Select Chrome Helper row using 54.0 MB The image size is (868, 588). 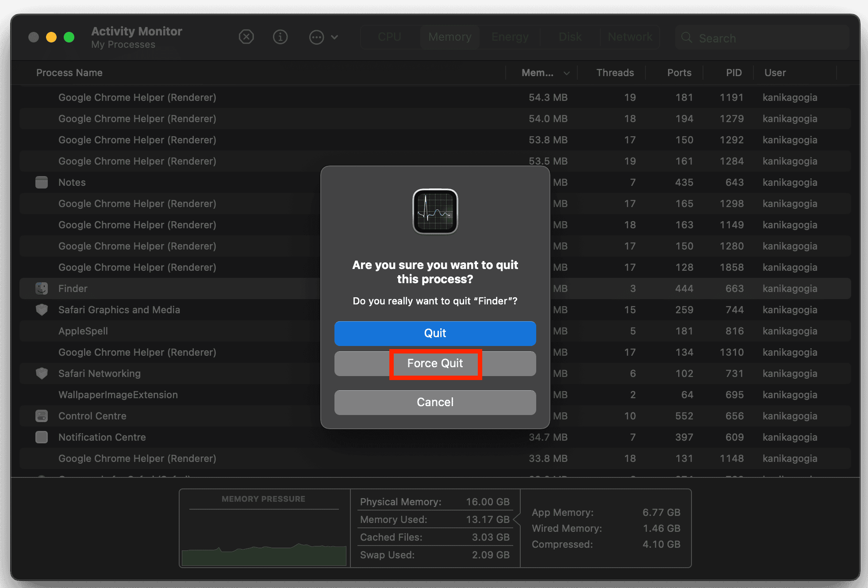point(435,119)
